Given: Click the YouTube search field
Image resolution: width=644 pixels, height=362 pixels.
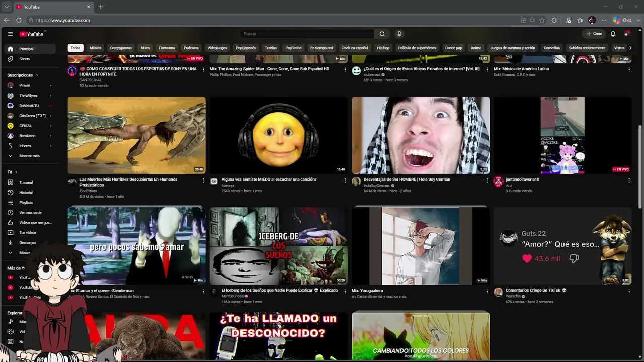Looking at the screenshot, I should [x=307, y=34].
